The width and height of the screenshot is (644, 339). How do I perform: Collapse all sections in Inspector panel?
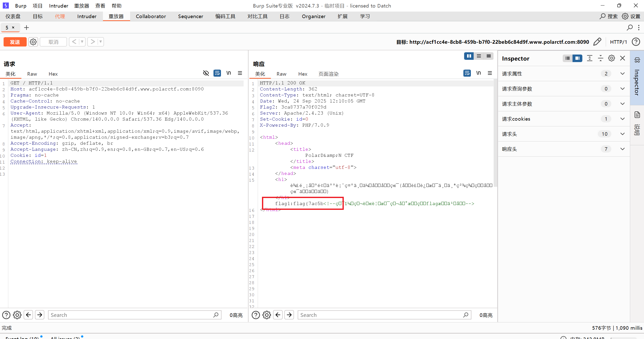[600, 58]
